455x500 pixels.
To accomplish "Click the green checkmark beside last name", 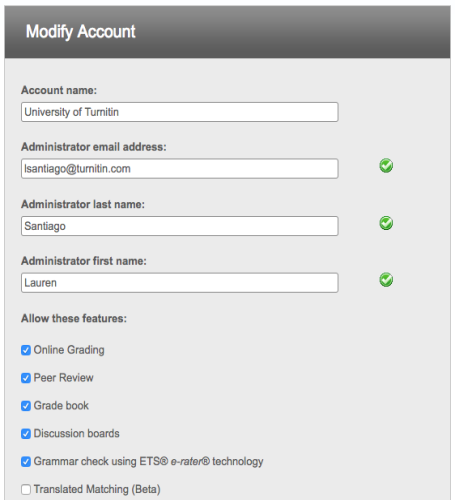I will (386, 223).
